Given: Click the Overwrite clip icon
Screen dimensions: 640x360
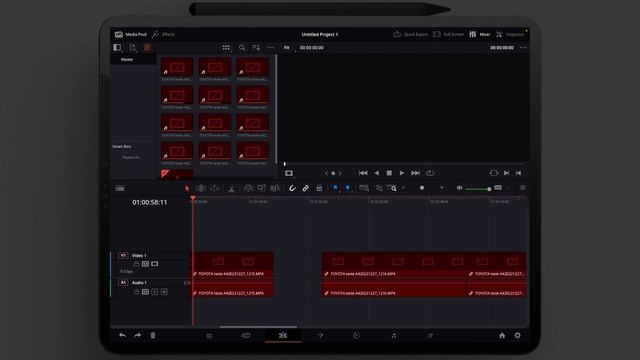Looking at the screenshot, I should pyautogui.click(x=261, y=188).
